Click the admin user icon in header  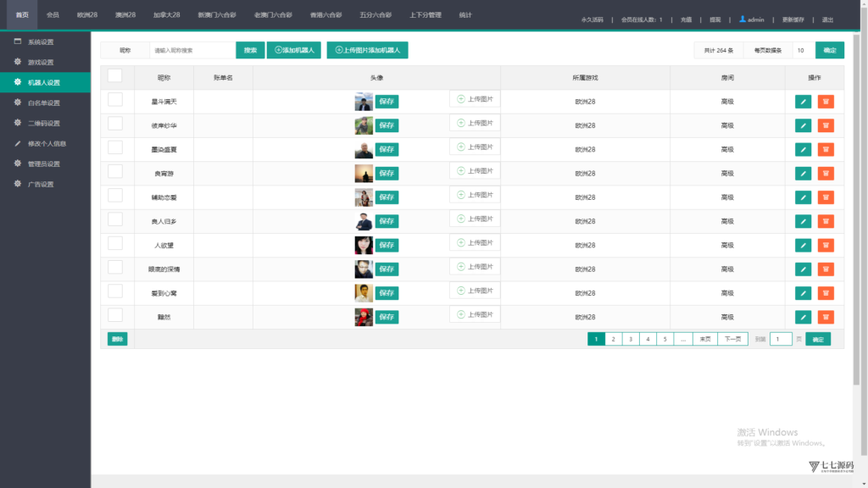(743, 19)
